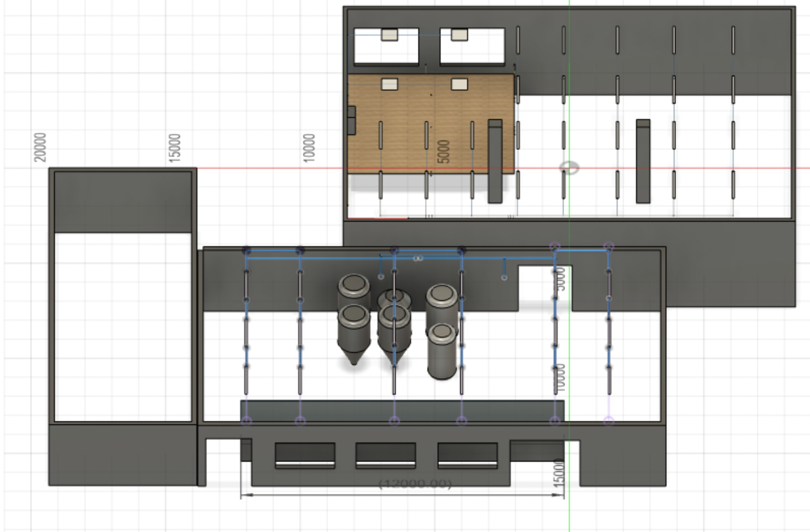The width and height of the screenshot is (810, 532).
Task: Select the middle of three bottom windows
Action: pos(386,454)
